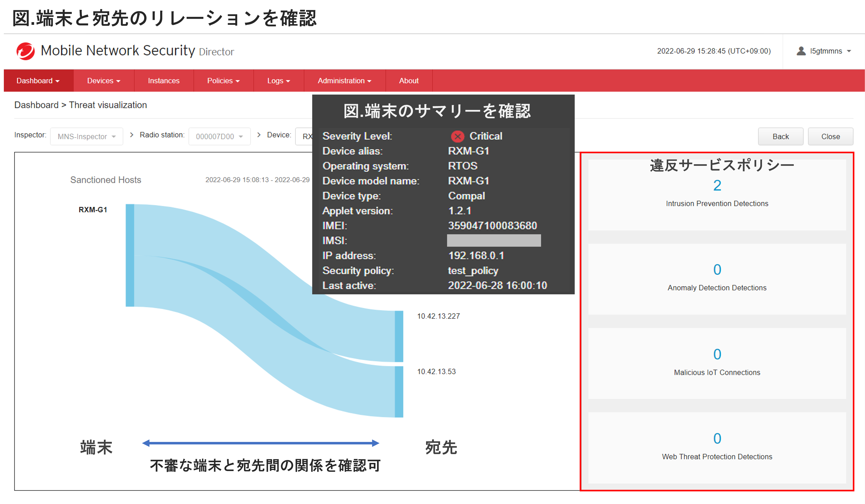Open the l5gtmmns user account menu
The width and height of the screenshot is (865, 504).
pyautogui.click(x=823, y=51)
